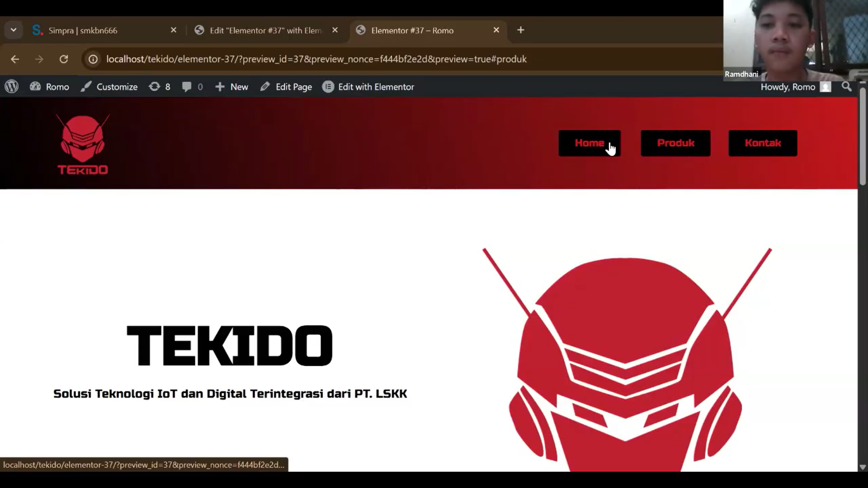Click the updates icon showing 8
This screenshot has height=488, width=868.
click(155, 87)
